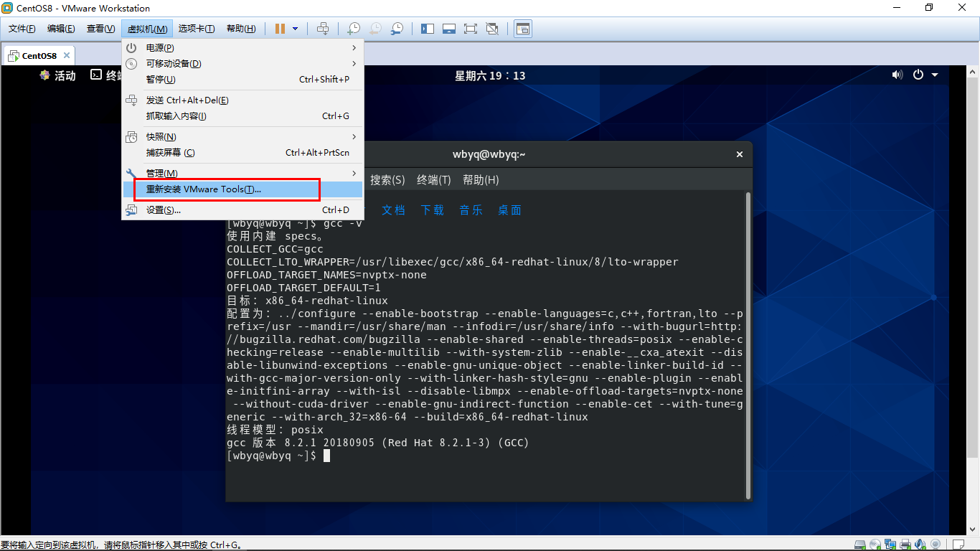Switch to the CentOS8 tab
980x551 pixels.
[x=39, y=55]
